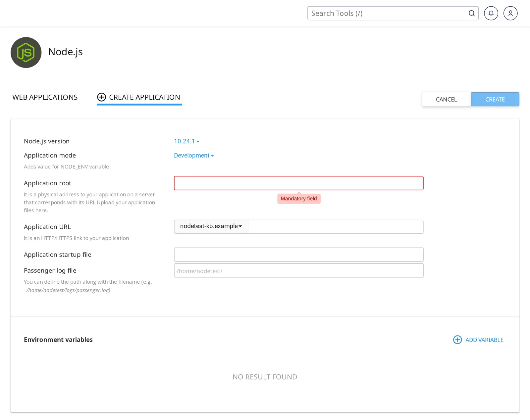530x420 pixels.
Task: Click the HTTP/HTTPS link hint text
Action: pos(76,238)
